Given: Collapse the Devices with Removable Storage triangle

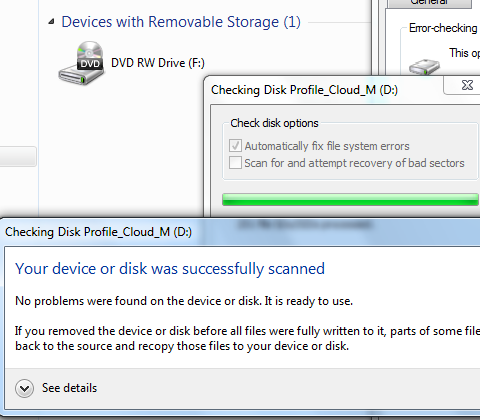Looking at the screenshot, I should click(51, 22).
